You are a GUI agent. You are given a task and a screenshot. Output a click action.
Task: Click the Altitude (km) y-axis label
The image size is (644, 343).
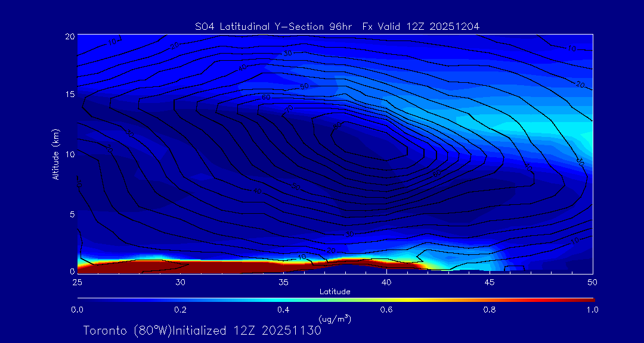click(x=55, y=154)
